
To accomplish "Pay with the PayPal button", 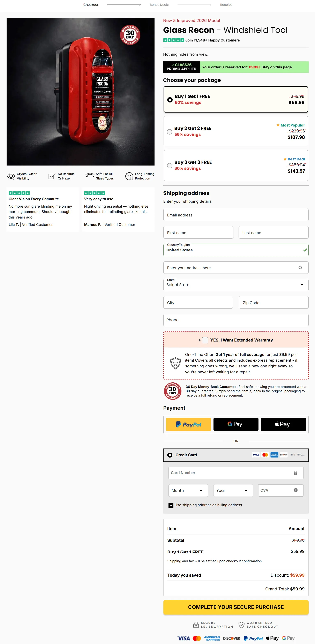I will coord(188,424).
